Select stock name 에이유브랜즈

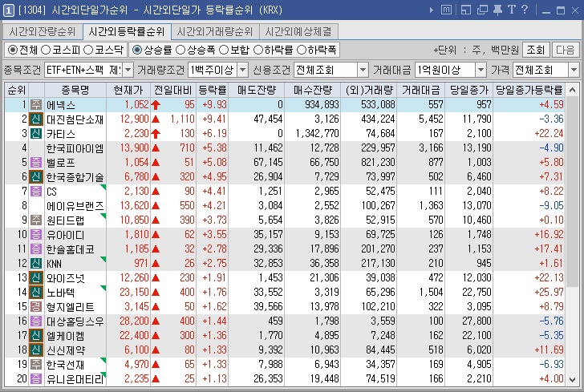point(75,206)
